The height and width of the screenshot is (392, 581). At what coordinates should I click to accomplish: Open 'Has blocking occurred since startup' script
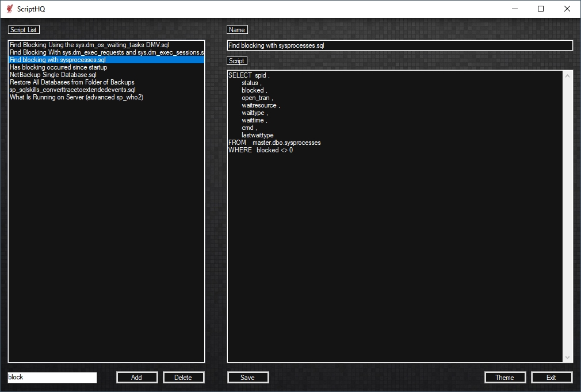58,67
